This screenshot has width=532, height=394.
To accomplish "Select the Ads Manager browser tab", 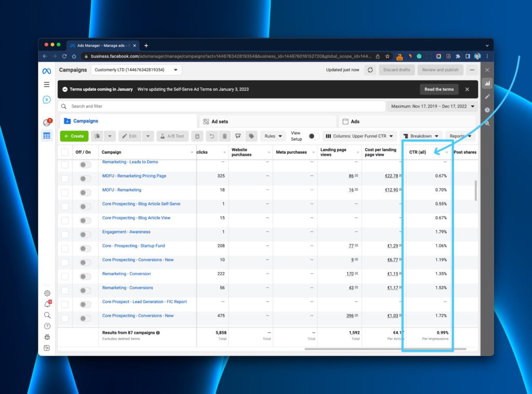I will [x=103, y=46].
